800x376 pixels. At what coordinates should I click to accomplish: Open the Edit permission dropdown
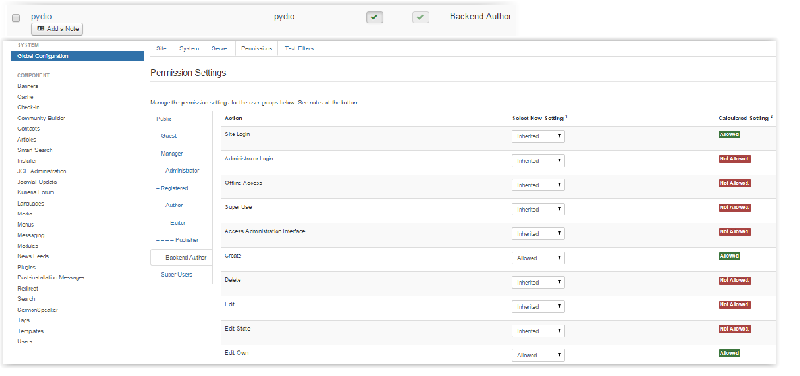coord(538,306)
